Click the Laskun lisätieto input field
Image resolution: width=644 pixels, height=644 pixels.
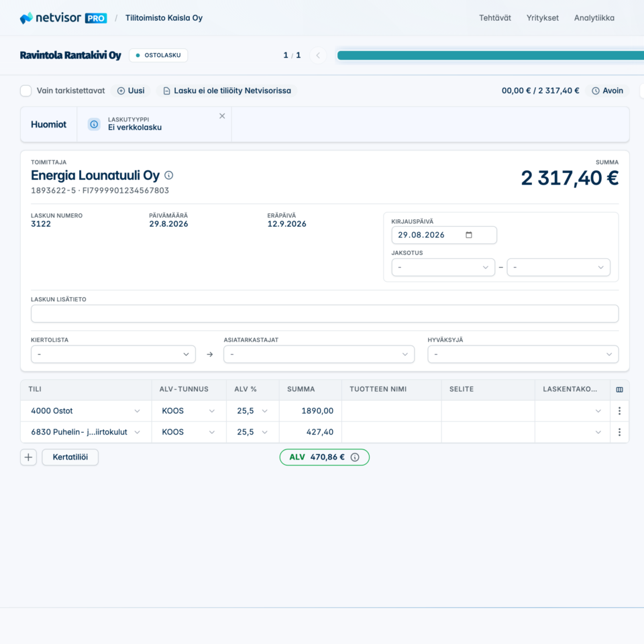coord(325,314)
